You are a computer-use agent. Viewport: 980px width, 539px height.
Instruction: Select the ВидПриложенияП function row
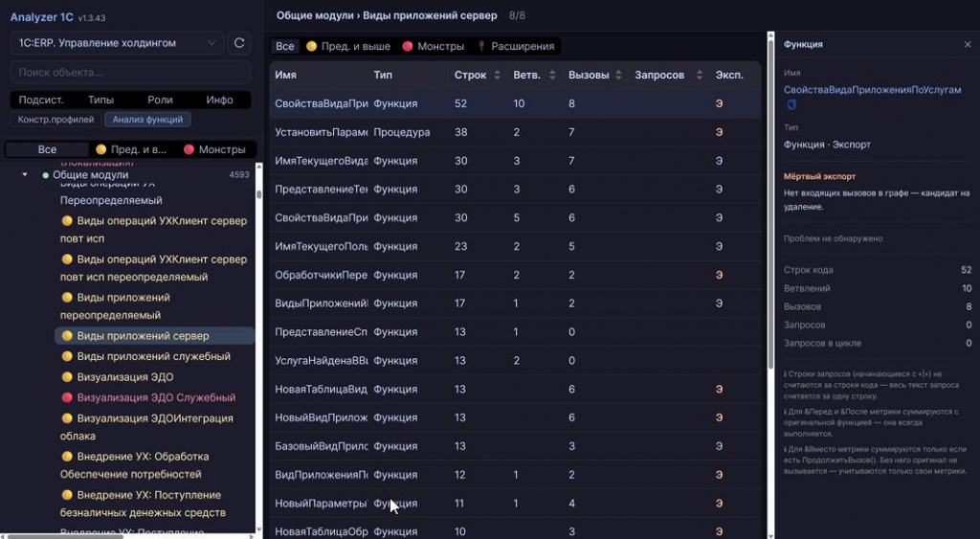515,475
